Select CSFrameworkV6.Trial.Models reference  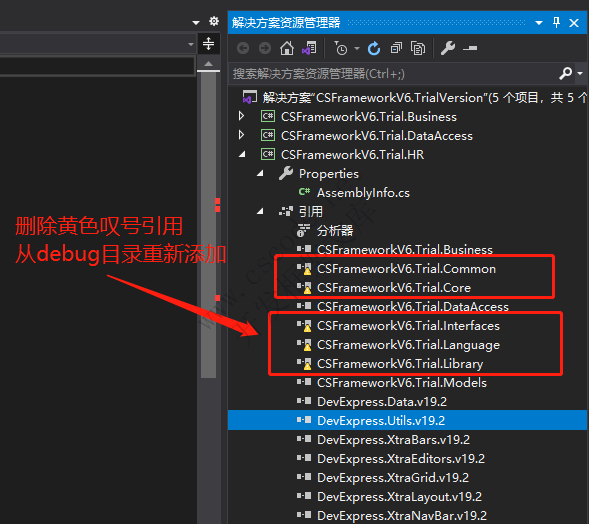402,382
